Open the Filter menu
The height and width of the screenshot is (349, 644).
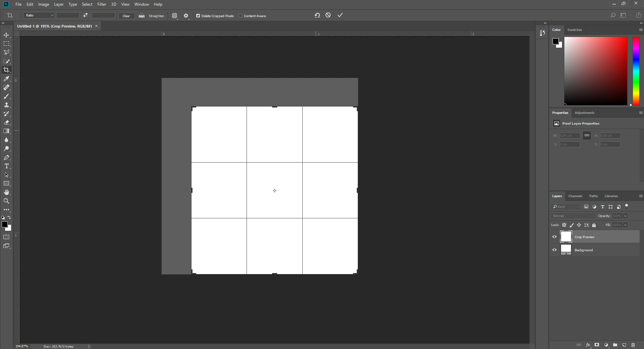coord(102,4)
